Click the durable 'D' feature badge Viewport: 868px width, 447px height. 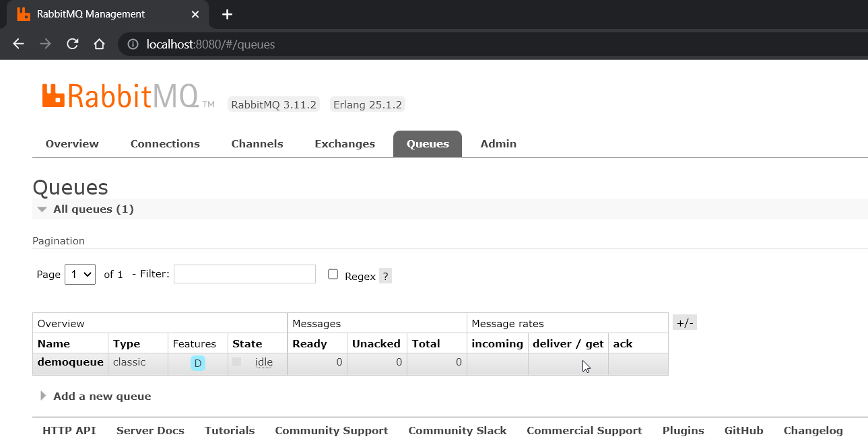coord(198,364)
